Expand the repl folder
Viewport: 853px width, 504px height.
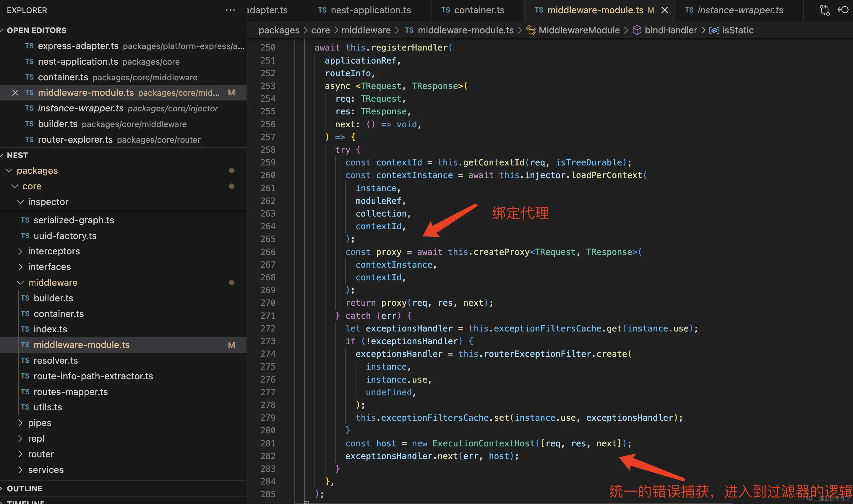(20, 438)
